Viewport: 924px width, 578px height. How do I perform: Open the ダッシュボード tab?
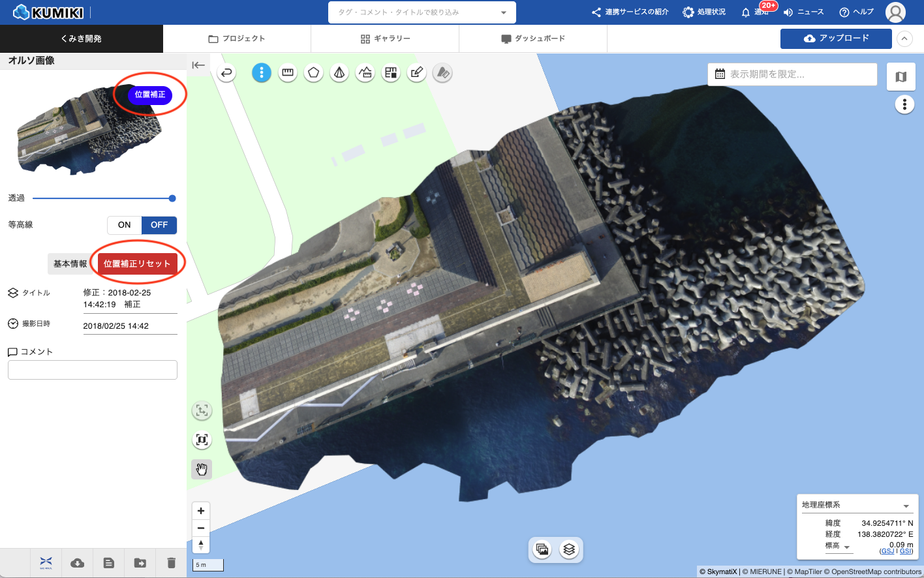[533, 38]
